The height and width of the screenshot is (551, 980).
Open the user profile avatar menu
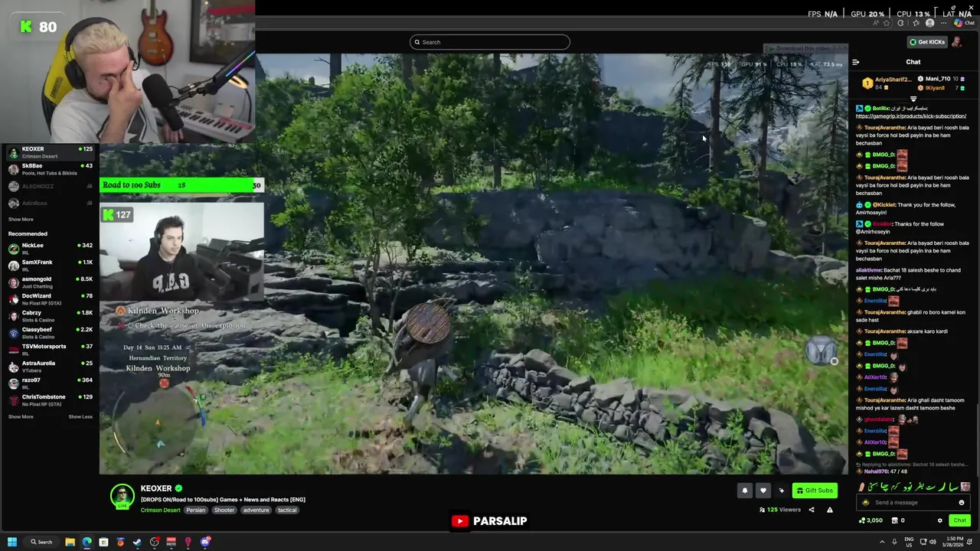(956, 42)
